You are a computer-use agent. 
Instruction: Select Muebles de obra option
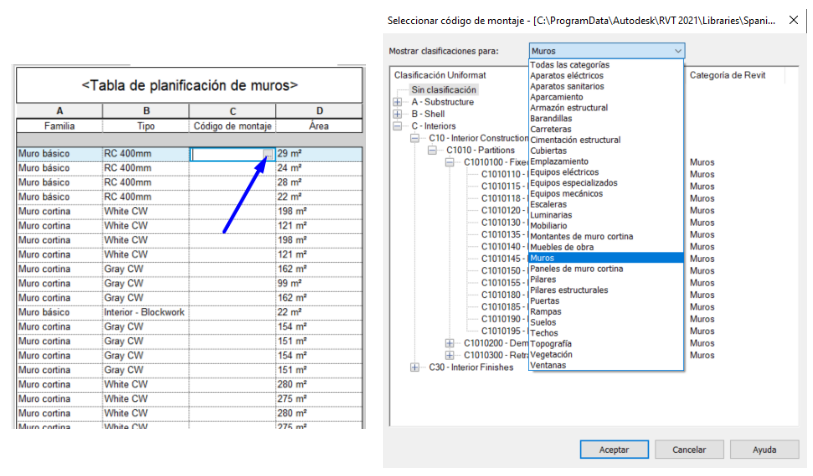[x=606, y=247]
